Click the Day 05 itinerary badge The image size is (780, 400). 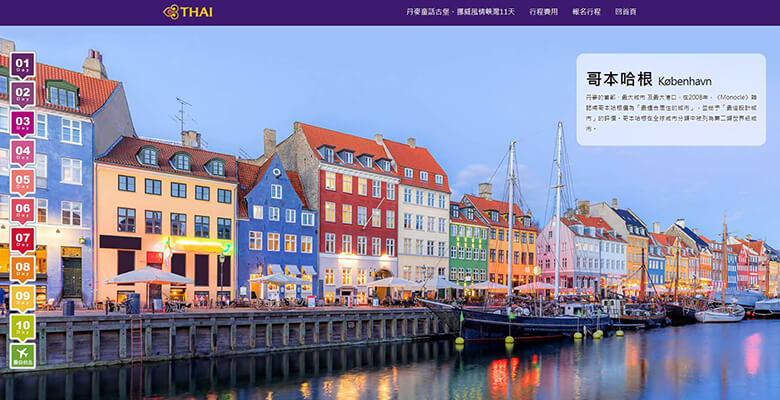[22, 182]
